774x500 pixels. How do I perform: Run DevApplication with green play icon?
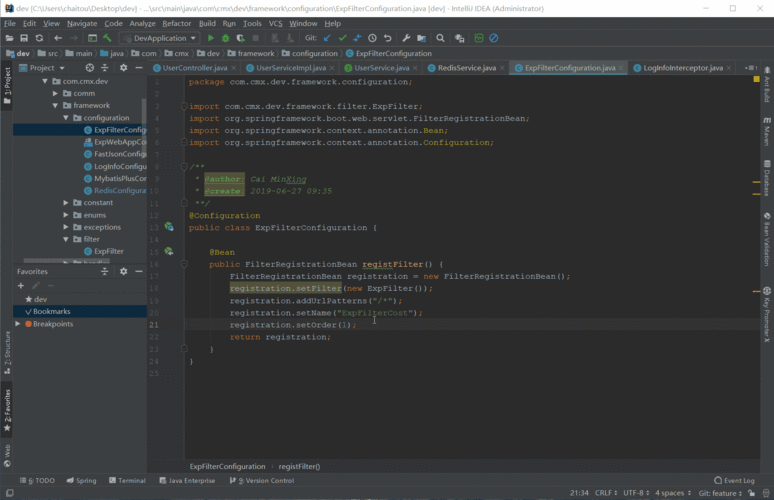point(211,38)
